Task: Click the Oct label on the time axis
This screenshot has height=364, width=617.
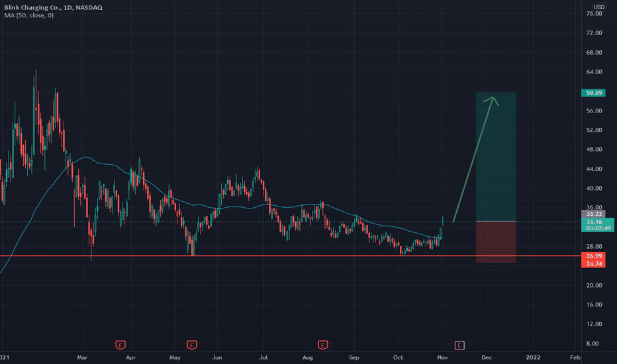Action: (399, 357)
